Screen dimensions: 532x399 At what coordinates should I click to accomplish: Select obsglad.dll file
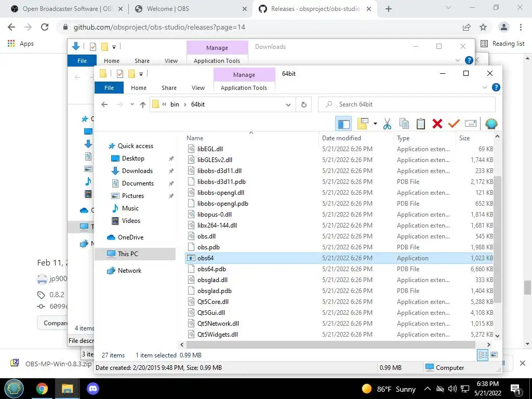[x=212, y=280]
